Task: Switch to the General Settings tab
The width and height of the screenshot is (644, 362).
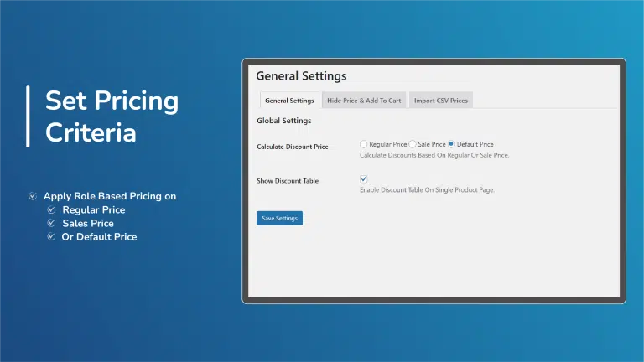Action: (x=289, y=101)
